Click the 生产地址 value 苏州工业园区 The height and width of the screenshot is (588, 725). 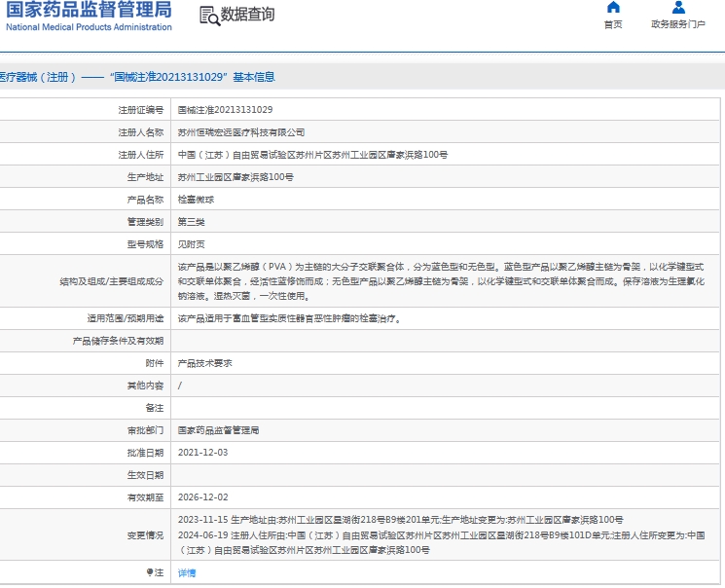pos(236,177)
